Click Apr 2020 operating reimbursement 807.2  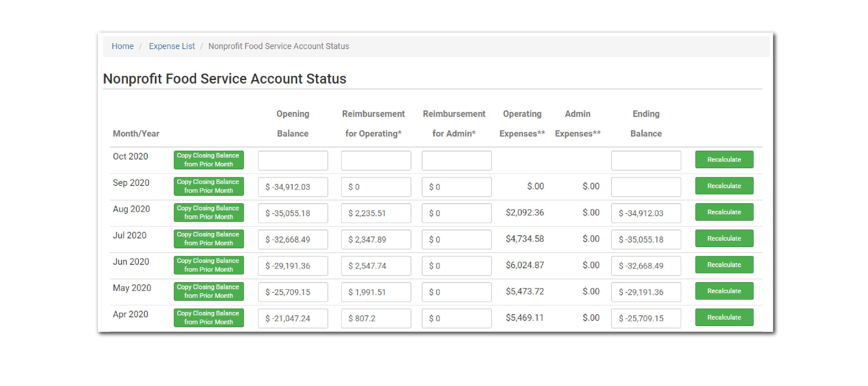pos(376,318)
